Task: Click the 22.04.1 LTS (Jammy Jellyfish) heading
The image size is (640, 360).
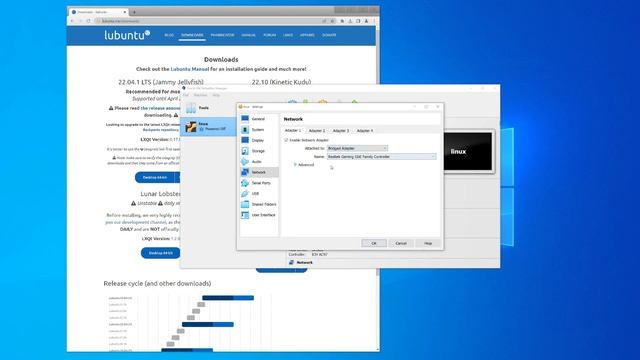Action: click(x=161, y=82)
